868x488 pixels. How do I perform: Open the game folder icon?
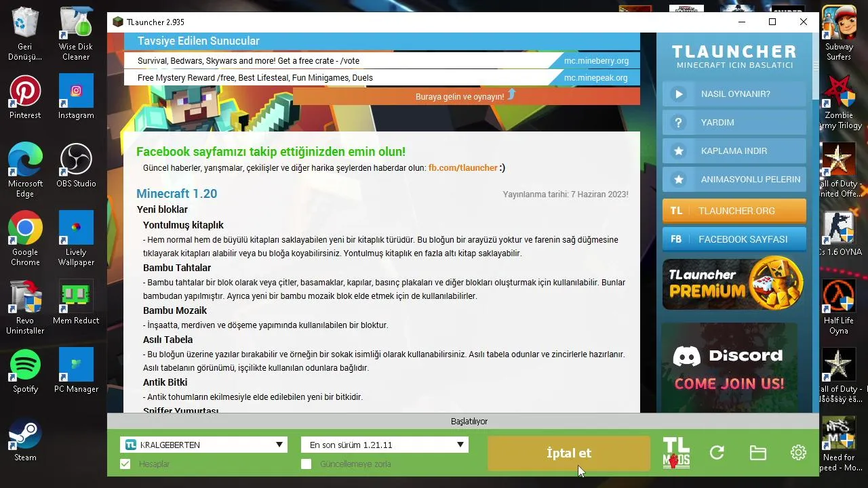757,453
